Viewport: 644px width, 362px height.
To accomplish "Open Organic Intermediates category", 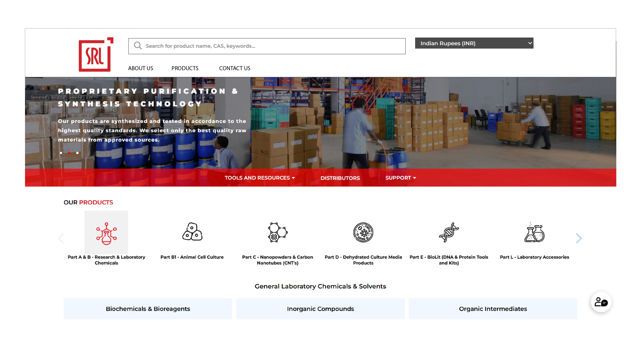I will pyautogui.click(x=492, y=309).
